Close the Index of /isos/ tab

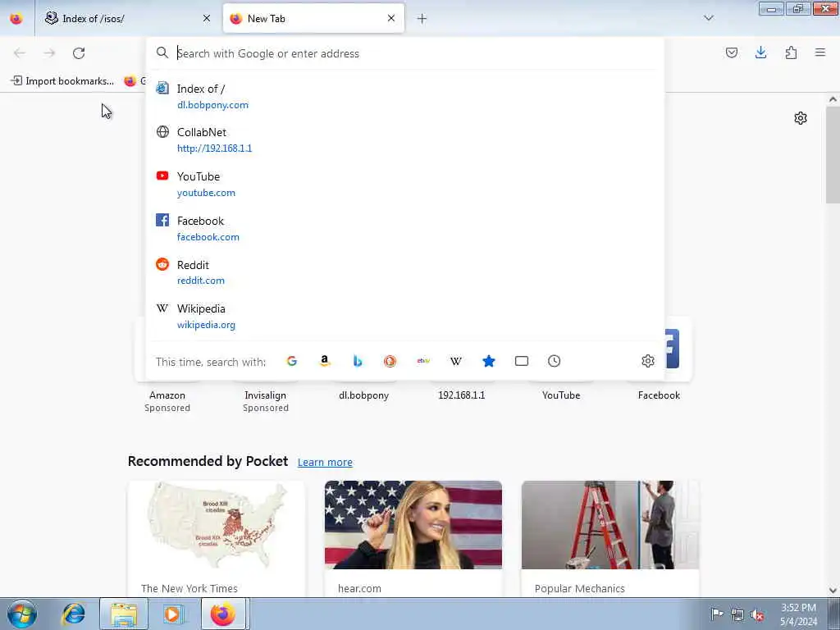pyautogui.click(x=207, y=19)
